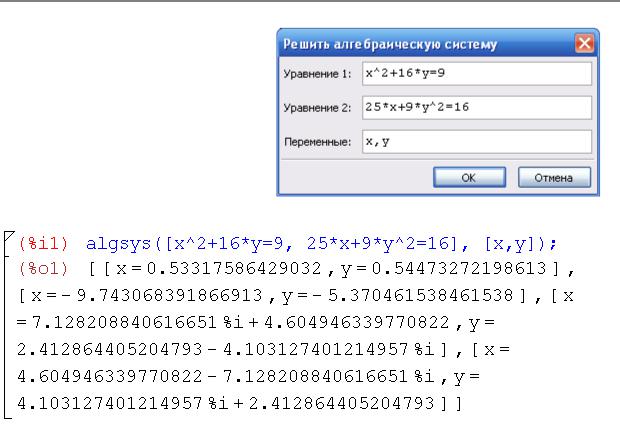Select the (%i1) input label
This screenshot has height=424, width=620.
[x=43, y=243]
